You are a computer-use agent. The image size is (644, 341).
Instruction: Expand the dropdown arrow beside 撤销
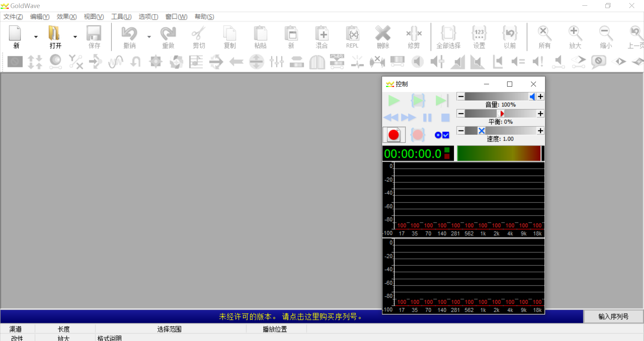(x=149, y=37)
